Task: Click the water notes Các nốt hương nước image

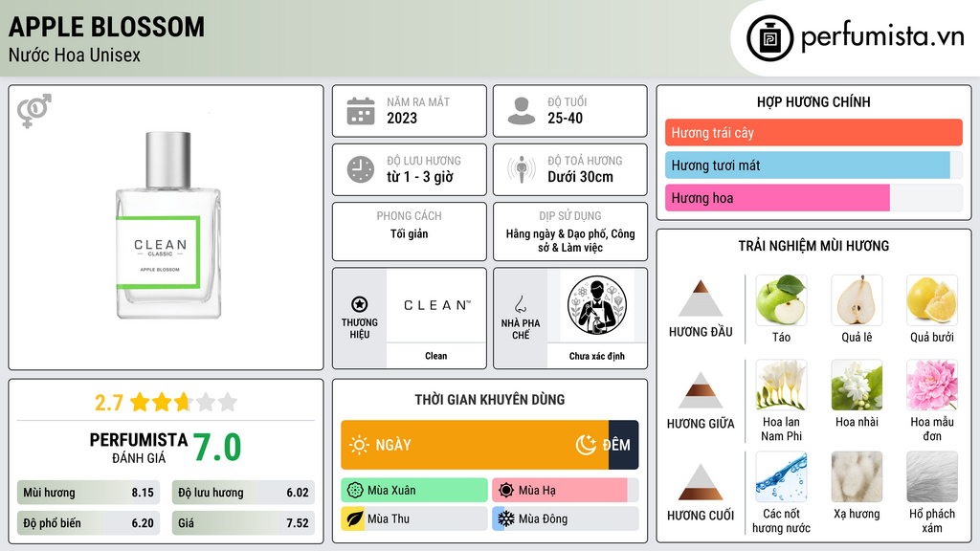Action: click(x=781, y=477)
